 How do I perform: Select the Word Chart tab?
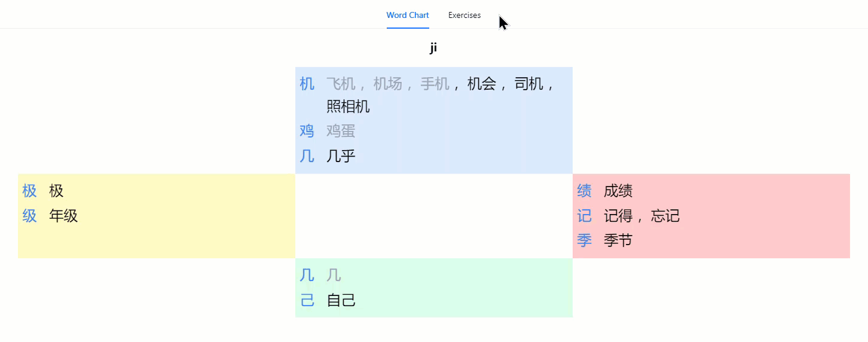coord(407,16)
